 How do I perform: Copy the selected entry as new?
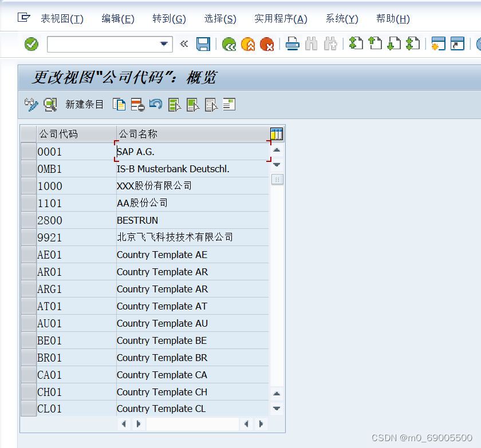119,104
